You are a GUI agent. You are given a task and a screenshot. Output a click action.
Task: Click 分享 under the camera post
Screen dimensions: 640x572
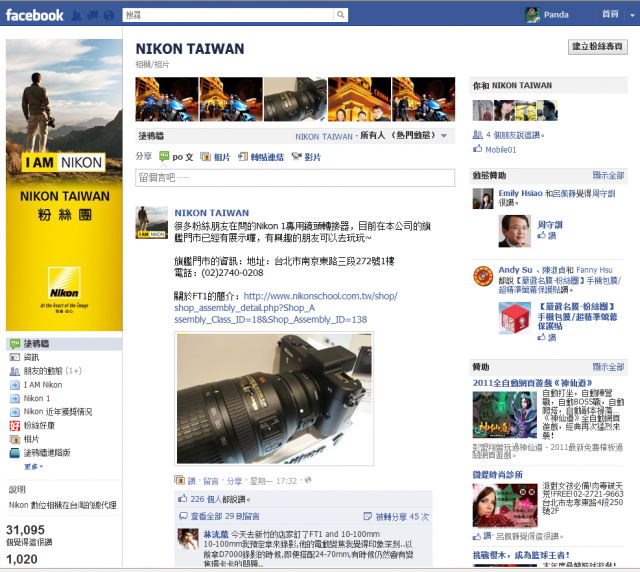(x=234, y=481)
